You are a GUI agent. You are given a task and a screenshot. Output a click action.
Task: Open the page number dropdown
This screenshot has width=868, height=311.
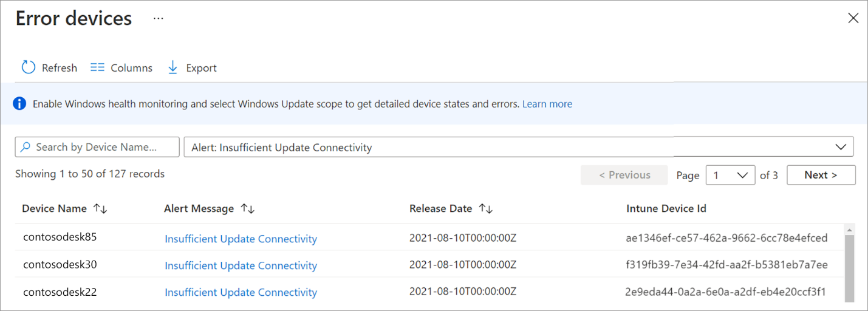[x=730, y=175]
